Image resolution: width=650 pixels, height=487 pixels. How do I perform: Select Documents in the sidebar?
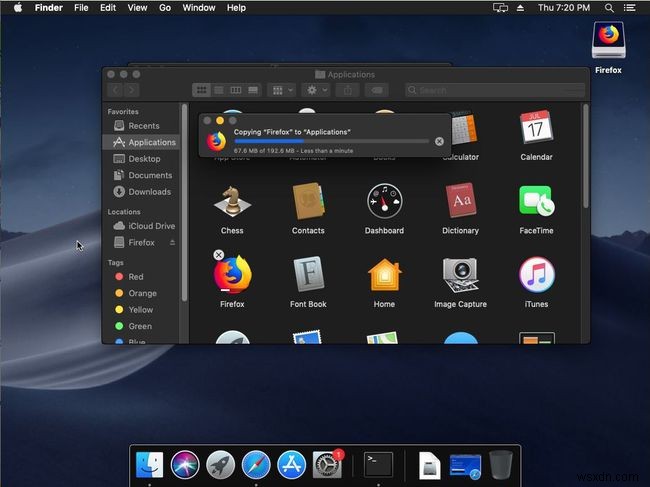tap(141, 175)
